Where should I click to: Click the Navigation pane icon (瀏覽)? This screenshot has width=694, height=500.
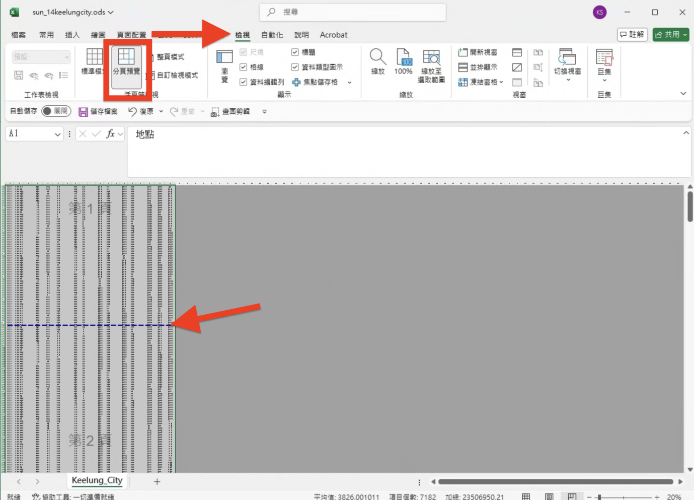coord(224,66)
